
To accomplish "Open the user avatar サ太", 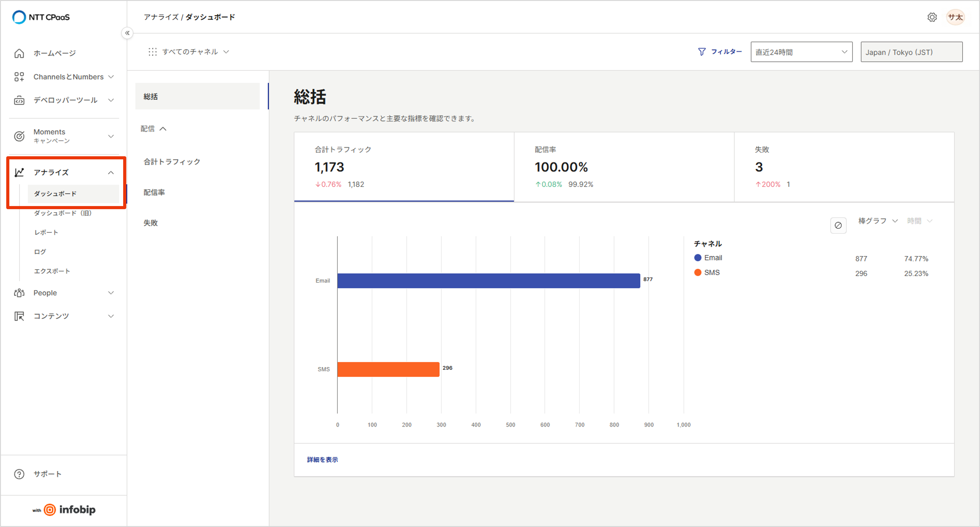I will tap(955, 17).
